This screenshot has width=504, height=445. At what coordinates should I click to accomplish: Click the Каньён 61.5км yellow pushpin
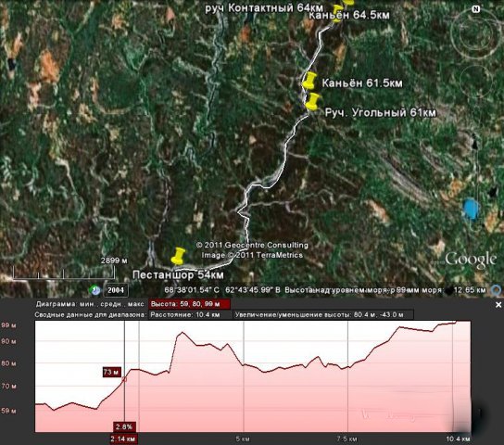[309, 81]
